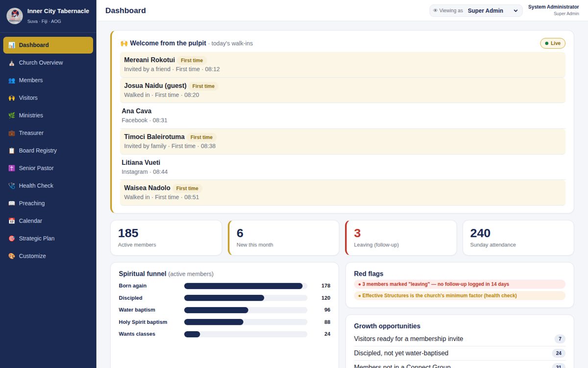Open the Ministries page
The image size is (588, 368).
[48, 115]
